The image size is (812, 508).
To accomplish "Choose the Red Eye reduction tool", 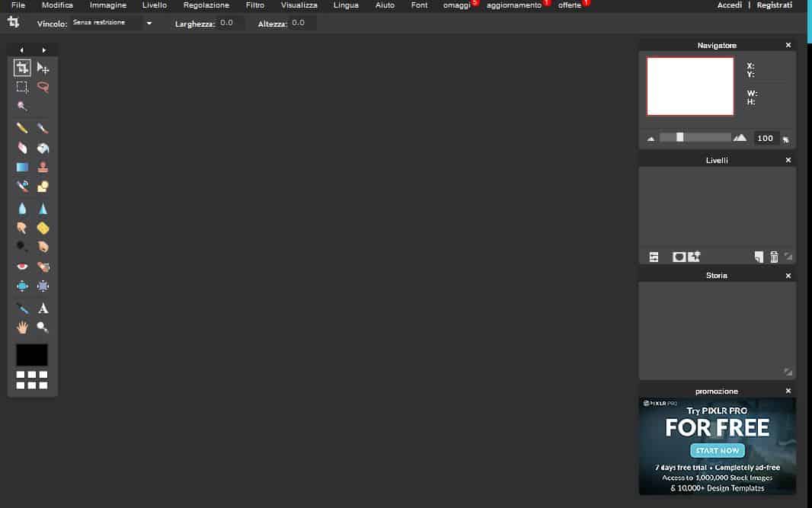I will 22,267.
